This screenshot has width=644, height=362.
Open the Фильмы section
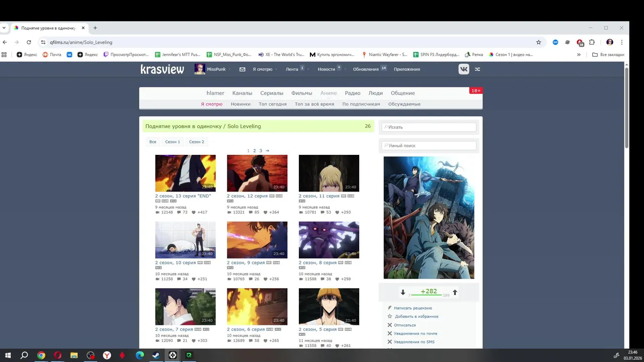click(302, 93)
